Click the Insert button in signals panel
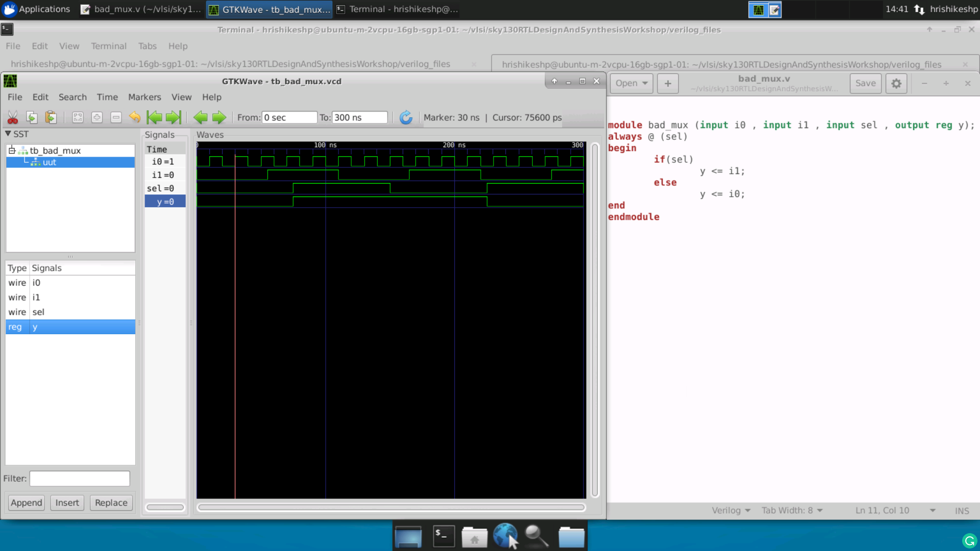Screen dimensions: 980x551 pos(67,503)
